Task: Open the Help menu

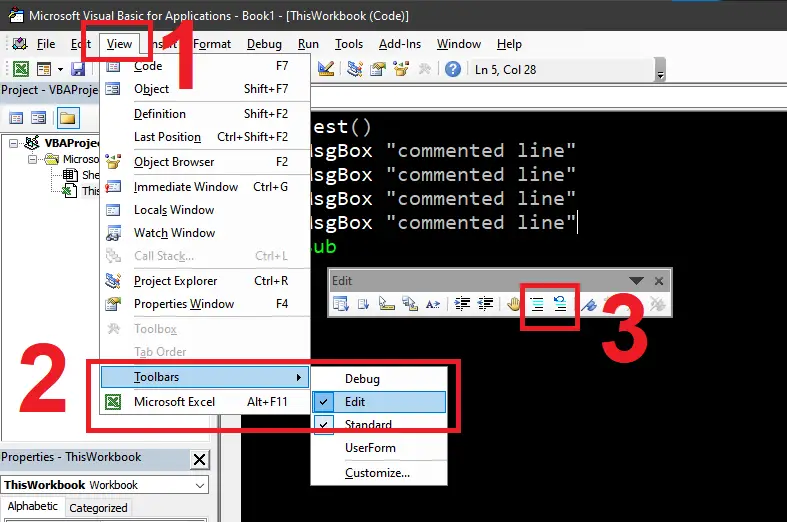Action: click(x=509, y=44)
